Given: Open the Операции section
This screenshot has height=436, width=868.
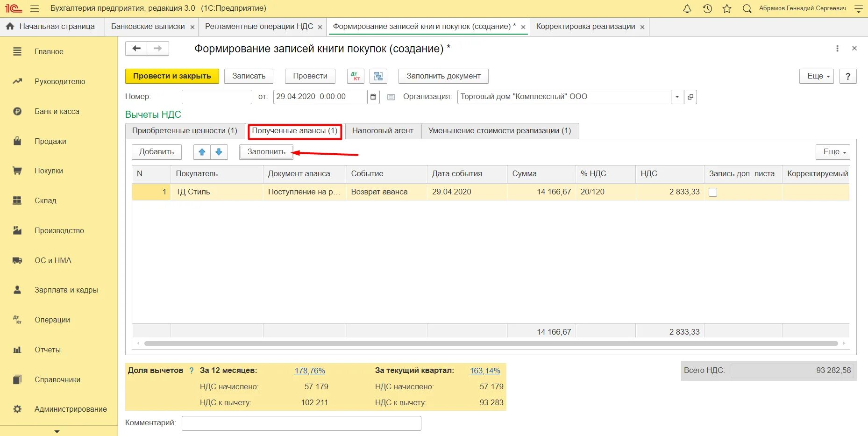Looking at the screenshot, I should point(52,320).
